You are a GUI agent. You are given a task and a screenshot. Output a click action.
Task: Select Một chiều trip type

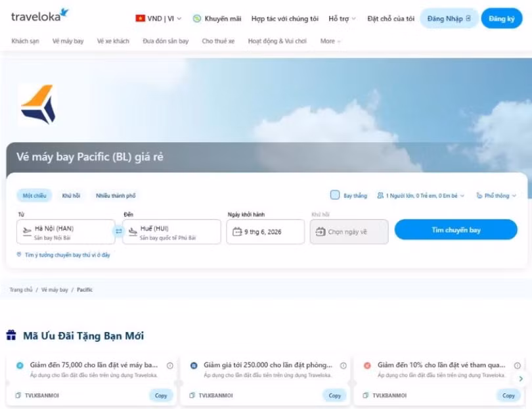point(34,196)
